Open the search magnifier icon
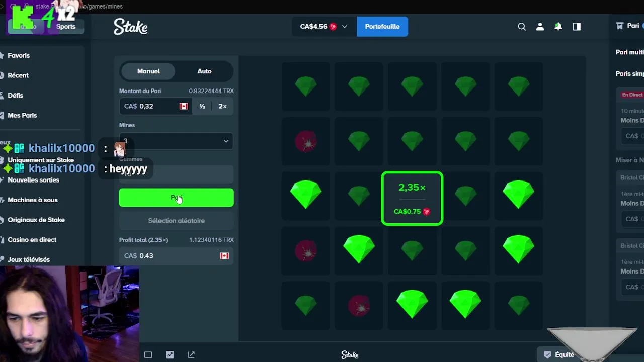The width and height of the screenshot is (644, 362). [522, 27]
